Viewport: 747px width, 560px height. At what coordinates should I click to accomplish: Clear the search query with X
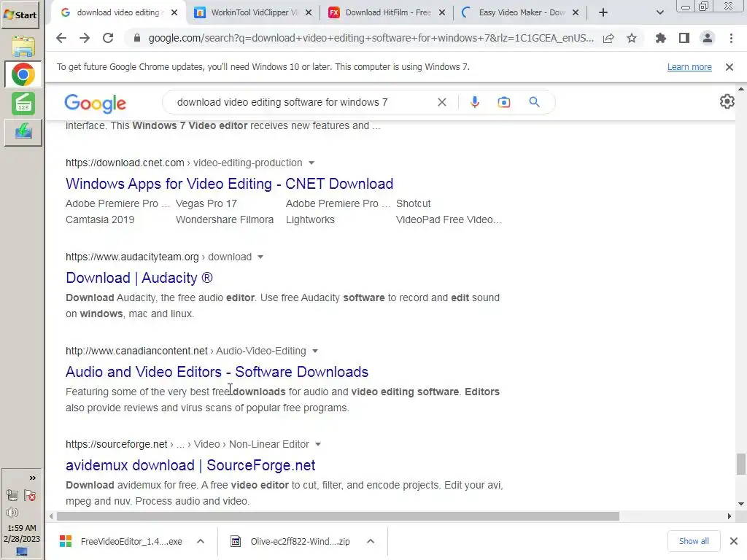click(x=441, y=102)
